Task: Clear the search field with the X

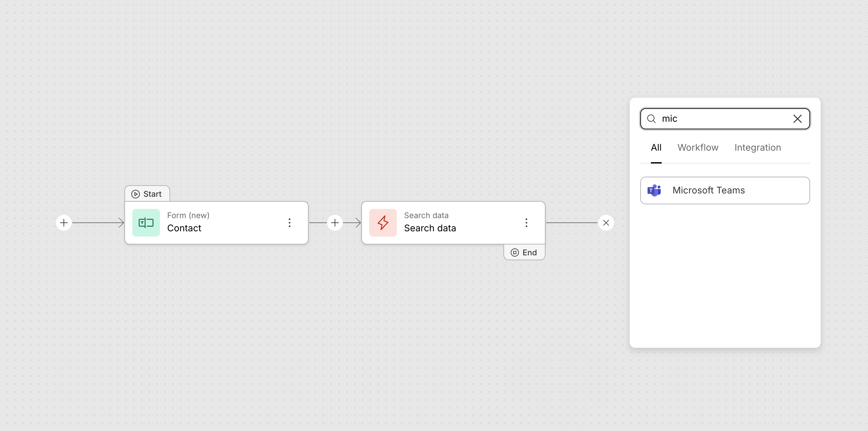Action: click(797, 119)
